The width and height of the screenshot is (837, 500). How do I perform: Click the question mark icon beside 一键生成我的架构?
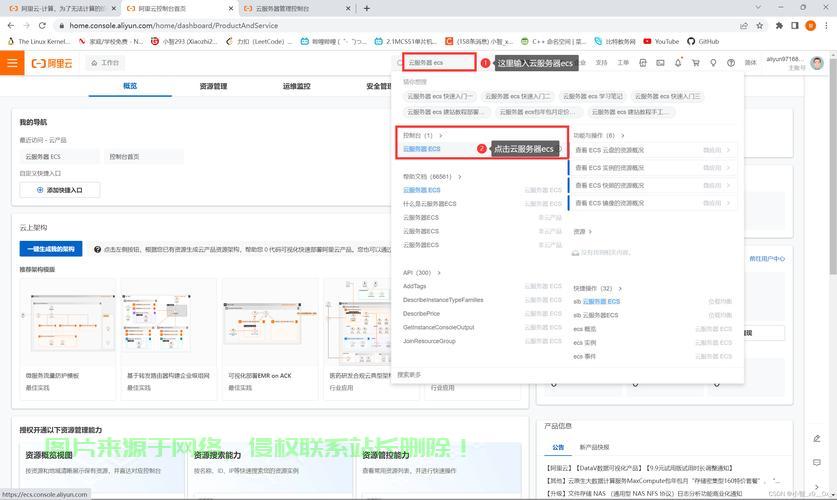(97, 249)
